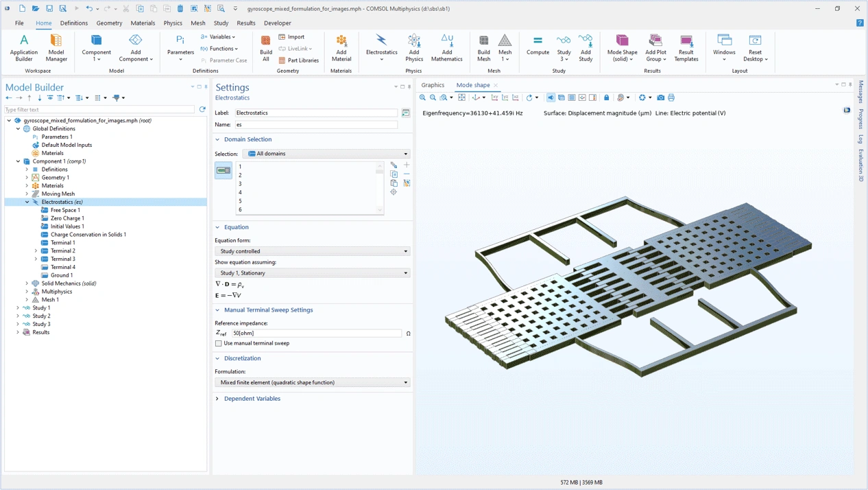
Task: Click the reference impedance input field
Action: [317, 333]
